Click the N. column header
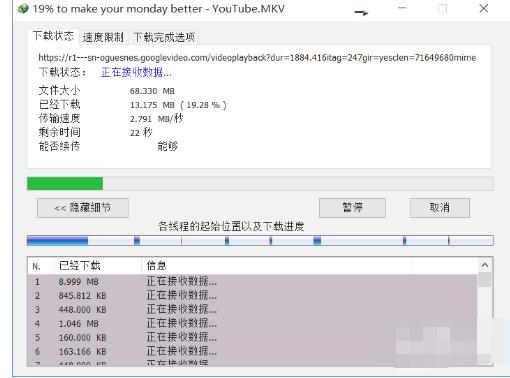 (x=41, y=266)
